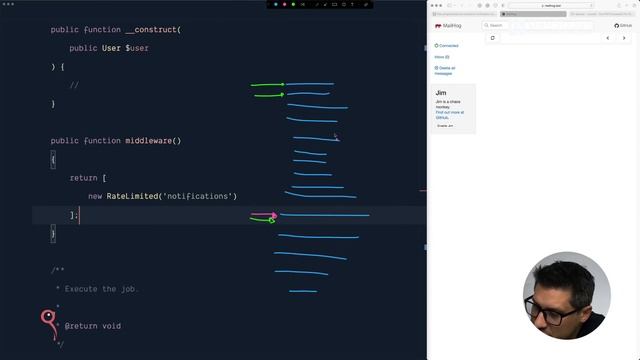The height and width of the screenshot is (360, 640).
Task: Select the rectangle shape annotation tool
Action: [334, 4]
